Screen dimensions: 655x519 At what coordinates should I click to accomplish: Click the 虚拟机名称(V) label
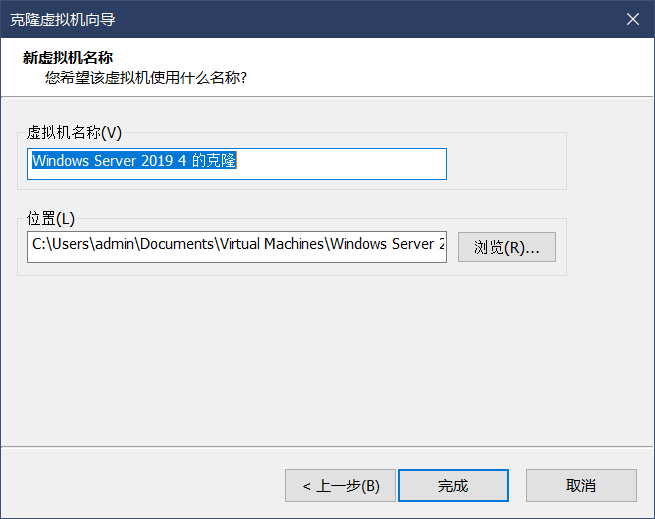pos(74,132)
